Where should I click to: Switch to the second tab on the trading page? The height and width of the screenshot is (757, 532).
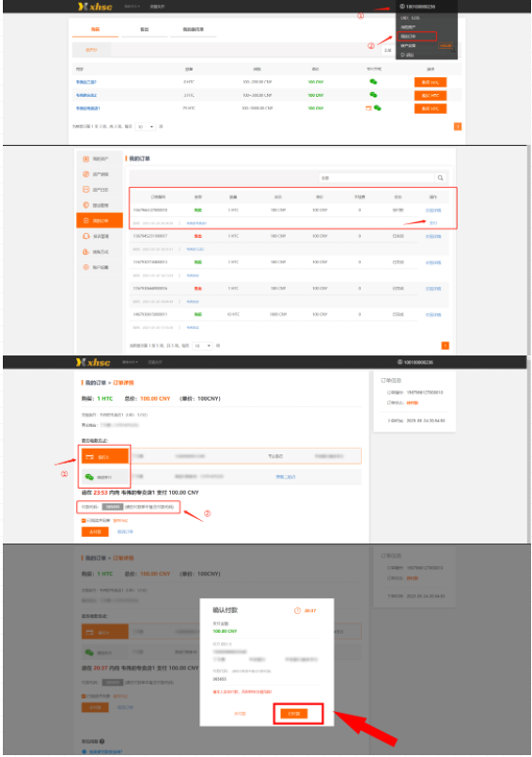click(x=145, y=29)
